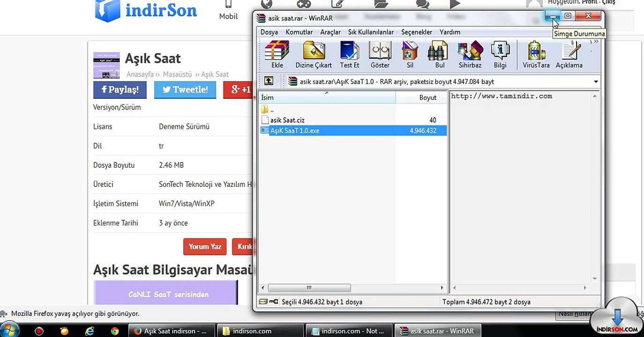Screen dimensions: 644x337
Task: Click comment pane scroll down arrow
Action: coord(595,279)
